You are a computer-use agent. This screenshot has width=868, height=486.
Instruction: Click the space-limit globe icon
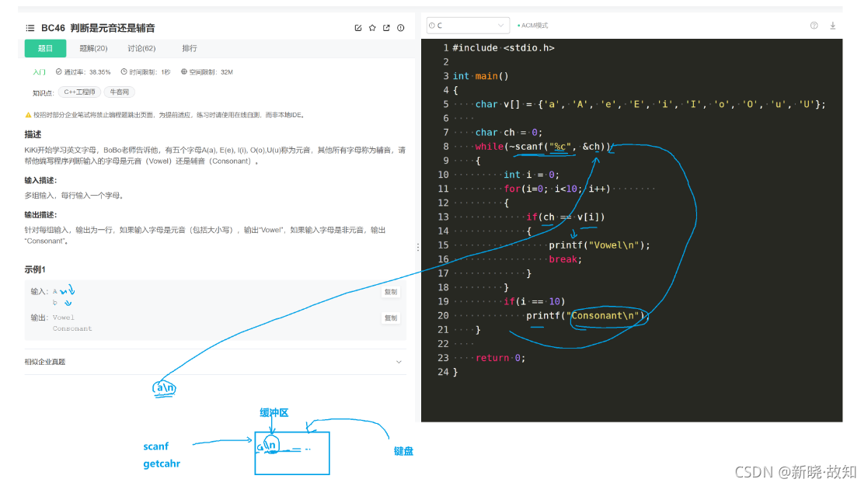pyautogui.click(x=184, y=72)
